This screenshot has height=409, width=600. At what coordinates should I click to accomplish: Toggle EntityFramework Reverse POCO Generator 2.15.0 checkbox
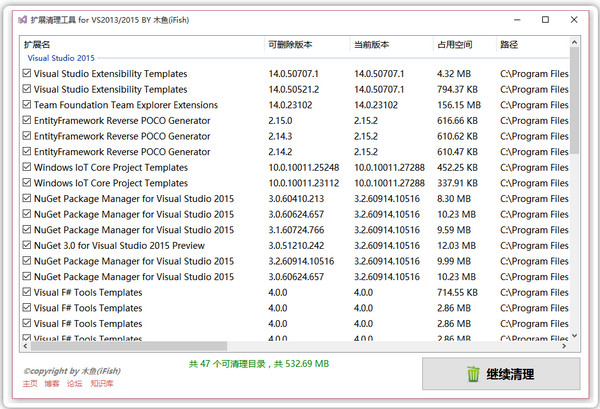pyautogui.click(x=26, y=121)
